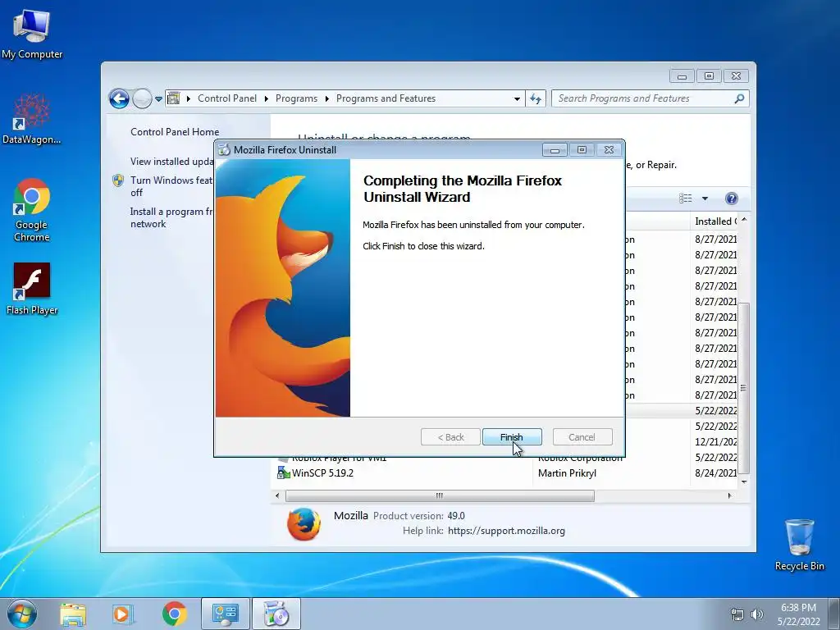The height and width of the screenshot is (630, 840).
Task: Switch to Control Panel taskbar button
Action: click(226, 614)
